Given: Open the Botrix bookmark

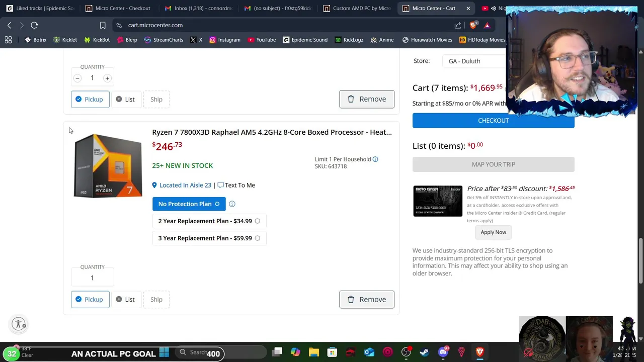Looking at the screenshot, I should pos(35,40).
